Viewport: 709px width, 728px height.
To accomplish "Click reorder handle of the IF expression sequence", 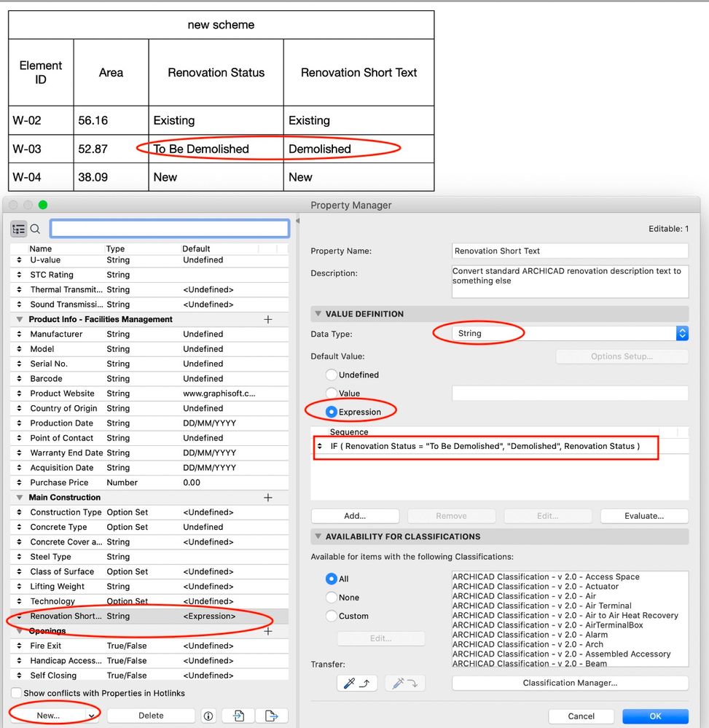I will pos(319,446).
